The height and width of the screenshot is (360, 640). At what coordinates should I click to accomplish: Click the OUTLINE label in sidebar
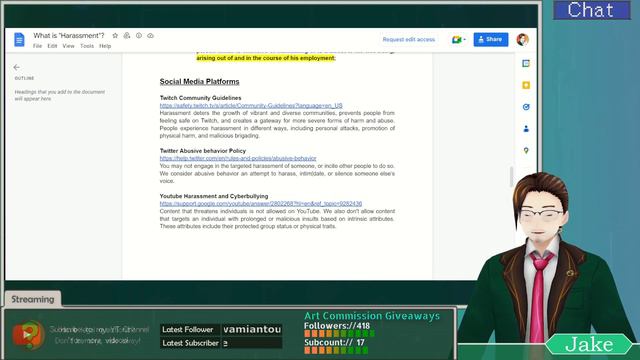pyautogui.click(x=24, y=78)
